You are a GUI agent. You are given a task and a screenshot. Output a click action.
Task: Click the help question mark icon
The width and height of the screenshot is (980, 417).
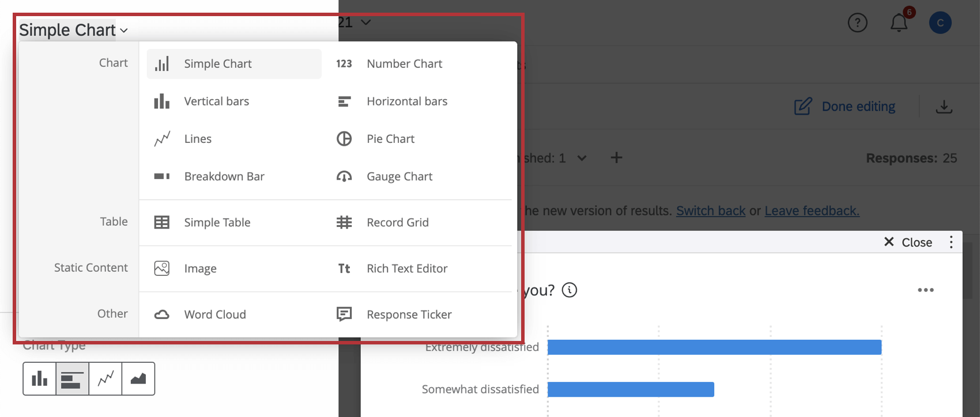pyautogui.click(x=857, y=22)
